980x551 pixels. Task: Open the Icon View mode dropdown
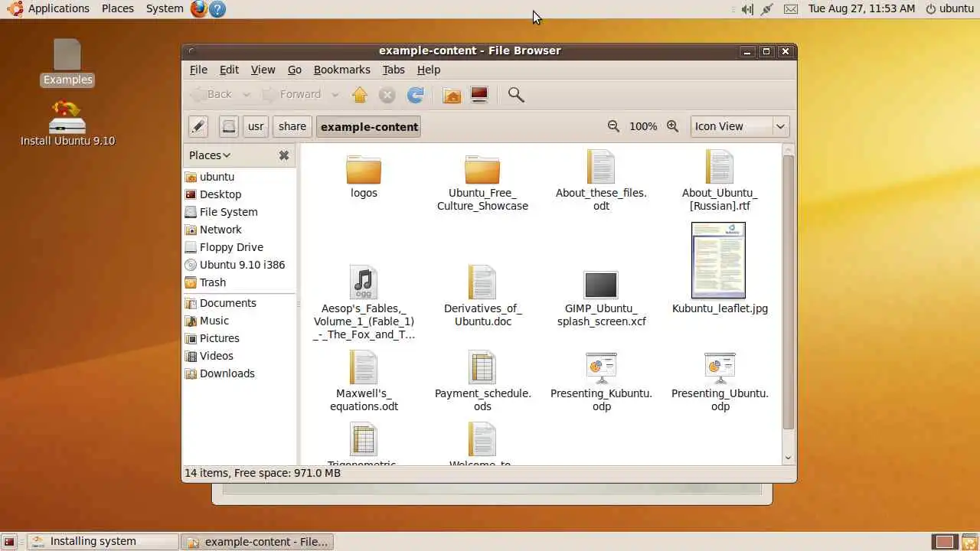click(740, 126)
